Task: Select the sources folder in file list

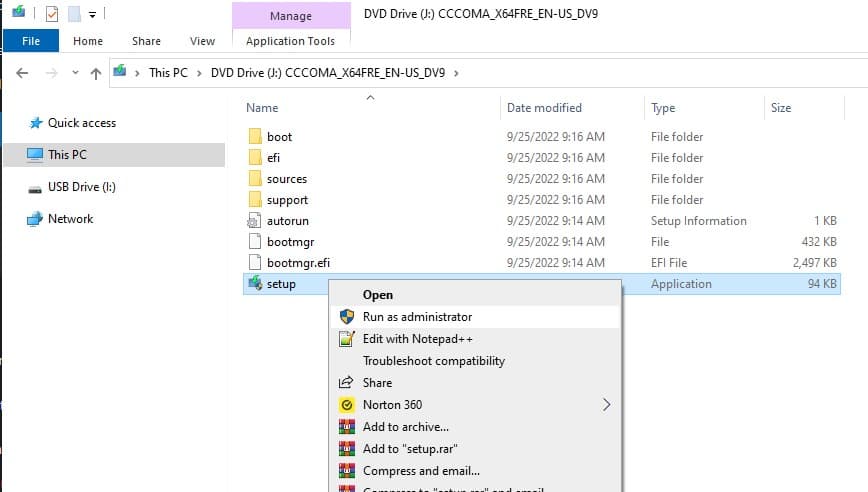Action: click(x=286, y=179)
